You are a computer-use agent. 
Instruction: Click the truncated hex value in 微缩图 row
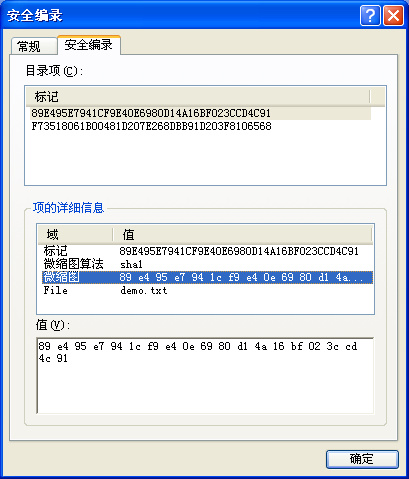click(241, 277)
